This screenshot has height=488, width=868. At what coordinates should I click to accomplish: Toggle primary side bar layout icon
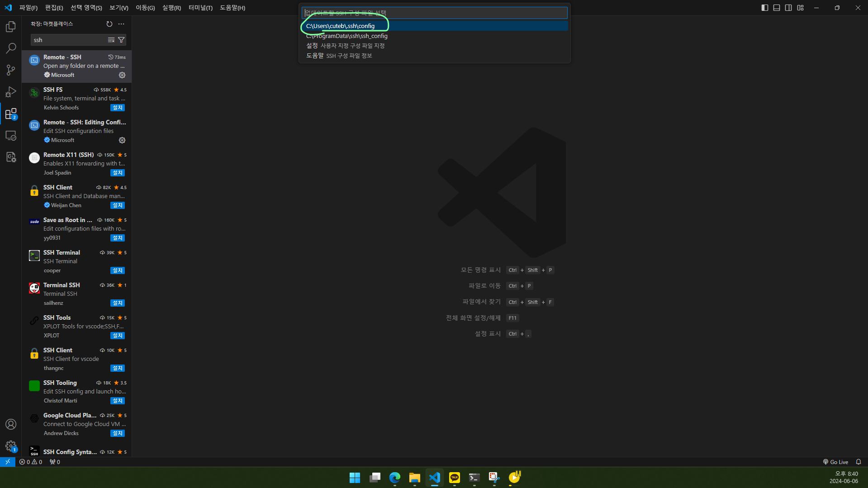point(765,8)
